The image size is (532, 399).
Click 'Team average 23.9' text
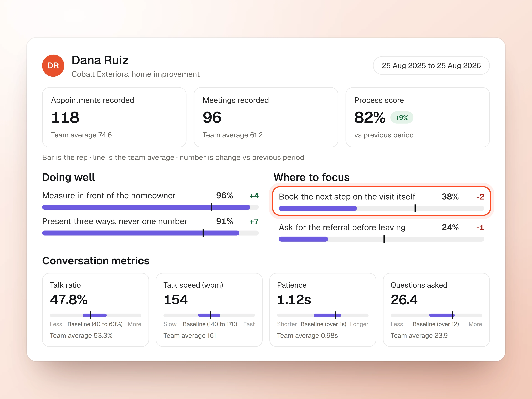pyautogui.click(x=419, y=336)
